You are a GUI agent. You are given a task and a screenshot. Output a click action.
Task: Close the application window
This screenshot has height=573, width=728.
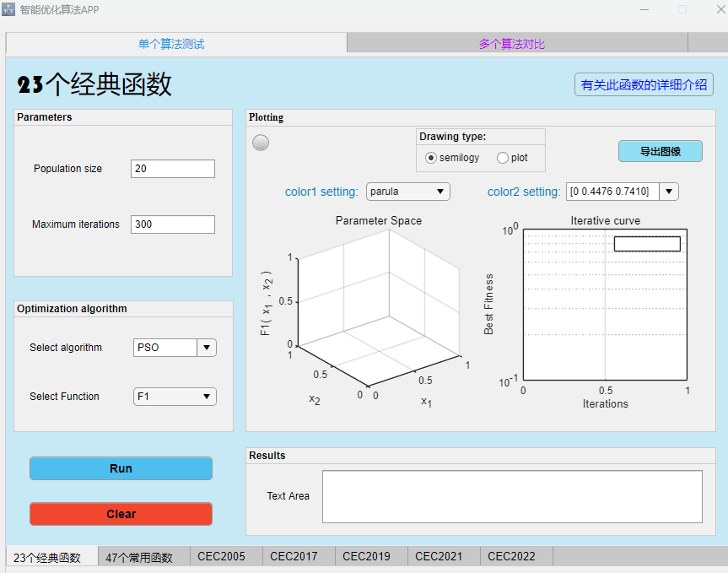(x=721, y=9)
